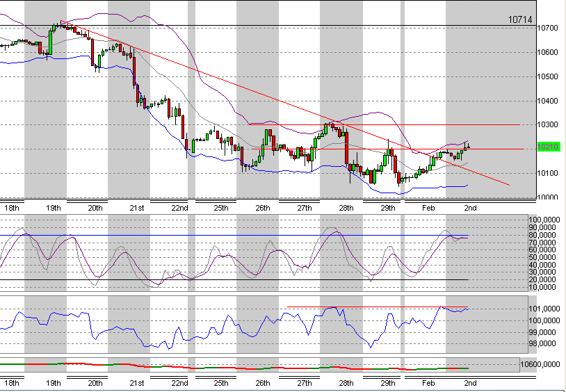This screenshot has height=392, width=566.
Task: Click the 70,0000 stochastic scale label
Action: point(542,243)
